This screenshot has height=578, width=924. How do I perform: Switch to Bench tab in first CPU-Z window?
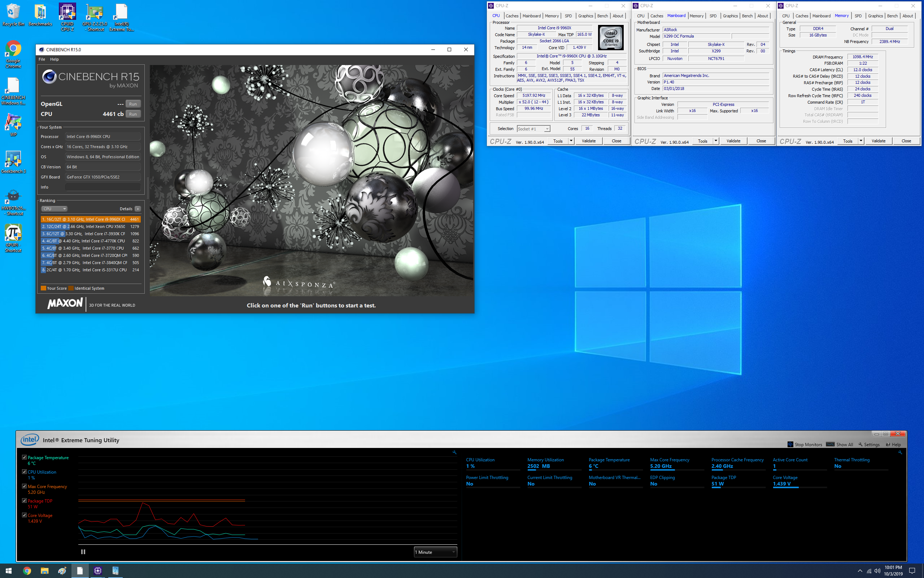[x=602, y=16]
